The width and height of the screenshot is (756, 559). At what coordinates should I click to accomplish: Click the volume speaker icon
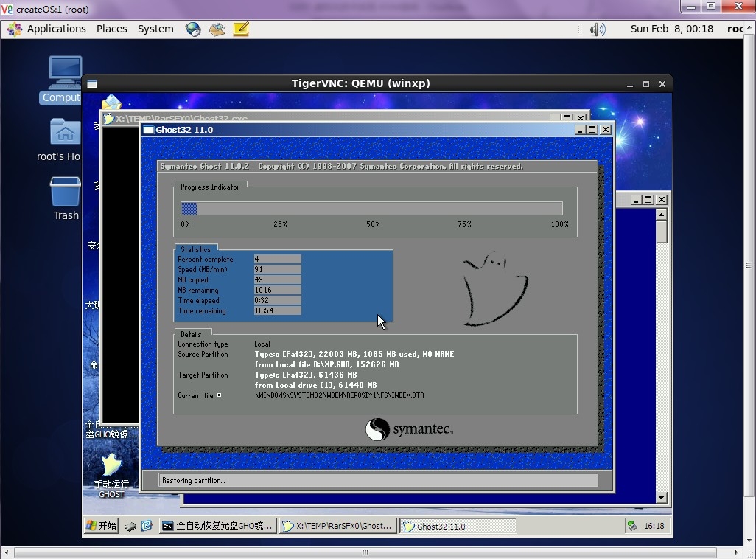[598, 29]
